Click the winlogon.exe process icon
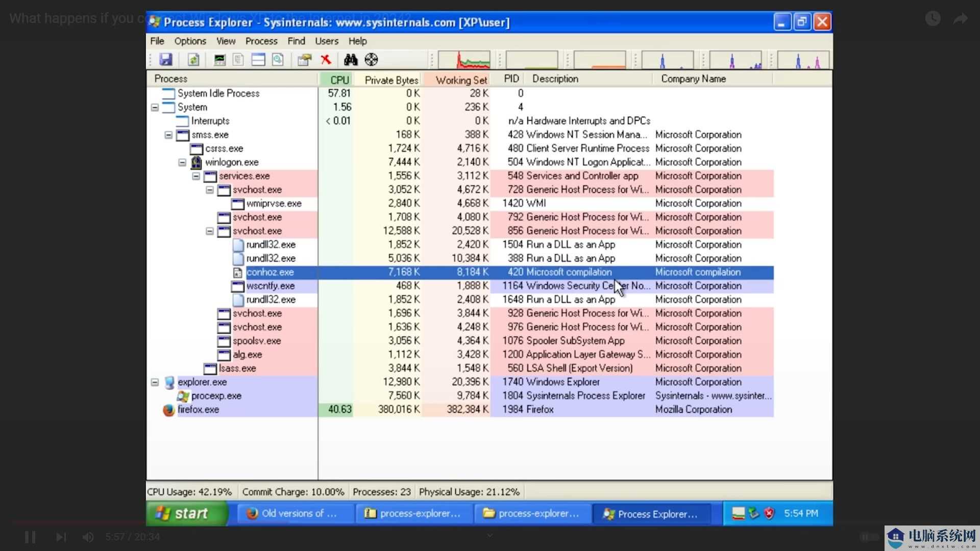This screenshot has height=551, width=980. coord(197,163)
